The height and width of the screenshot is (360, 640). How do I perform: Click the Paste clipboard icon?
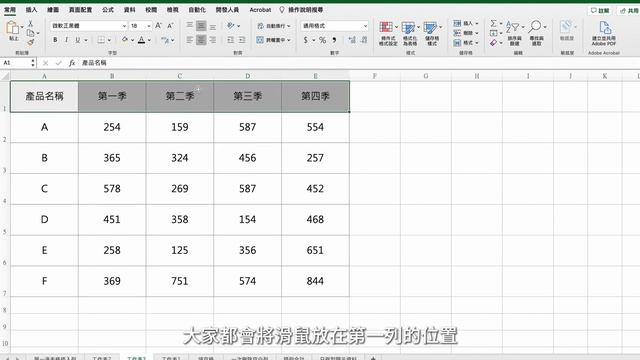(13, 28)
